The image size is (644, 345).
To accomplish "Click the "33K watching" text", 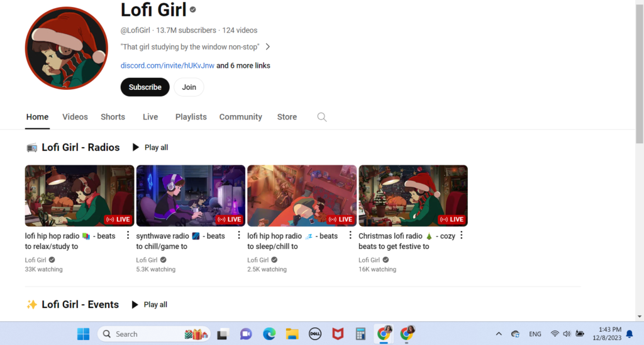I will pyautogui.click(x=43, y=270).
